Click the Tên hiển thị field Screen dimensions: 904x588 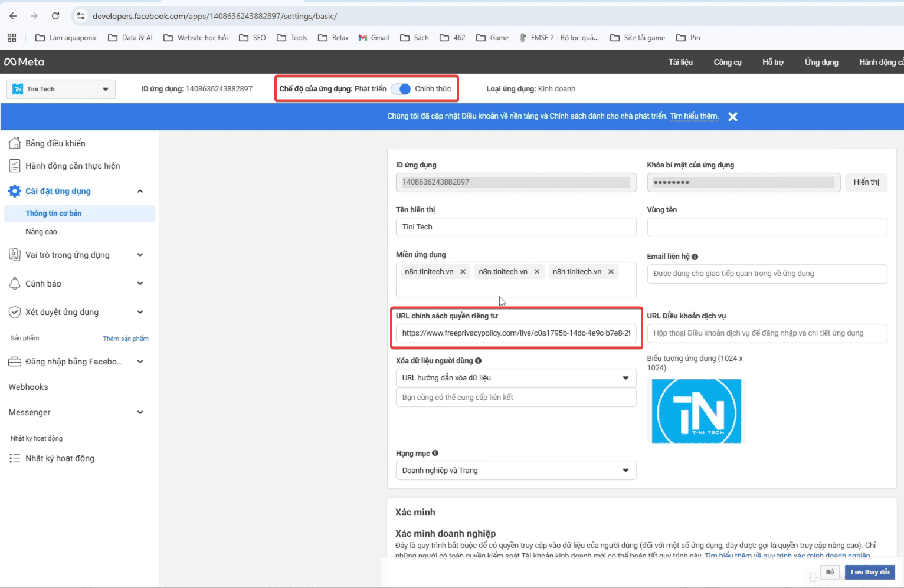pos(516,227)
